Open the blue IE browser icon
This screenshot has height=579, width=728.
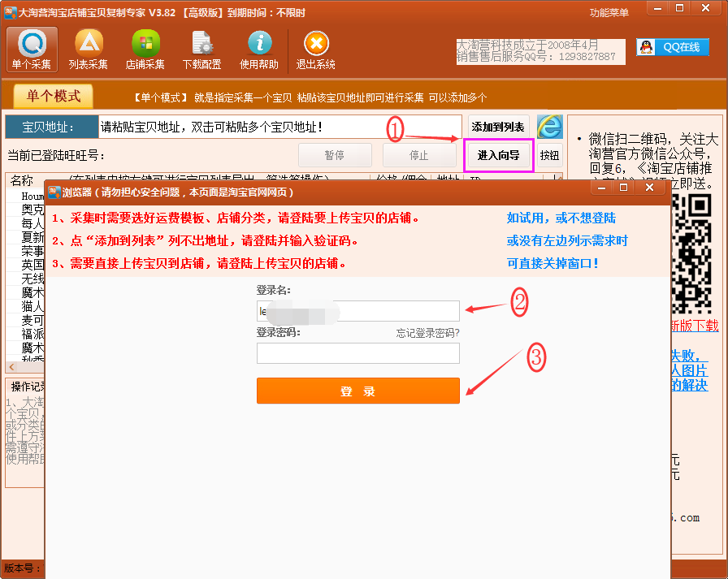pyautogui.click(x=550, y=127)
